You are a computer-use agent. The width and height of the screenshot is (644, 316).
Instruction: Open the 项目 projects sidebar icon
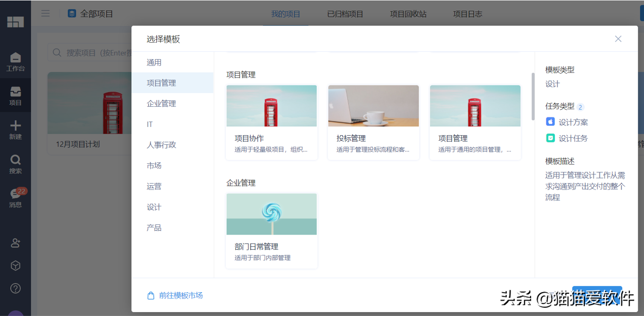pyautogui.click(x=16, y=95)
